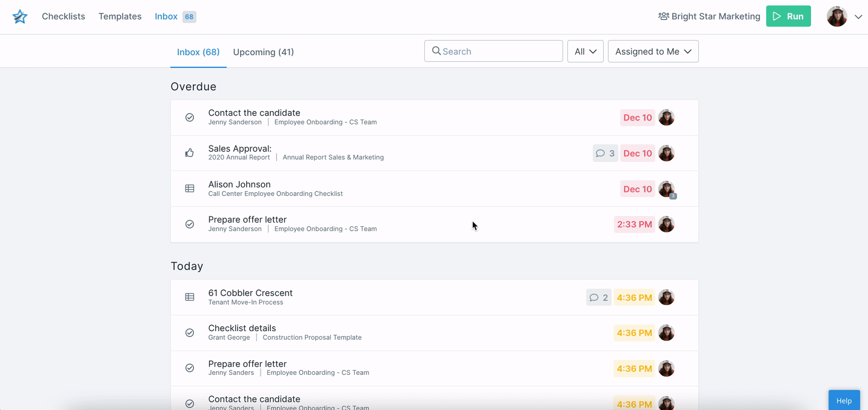Go to Inbox in top navigation
Screen dimensions: 868x410
(x=166, y=16)
